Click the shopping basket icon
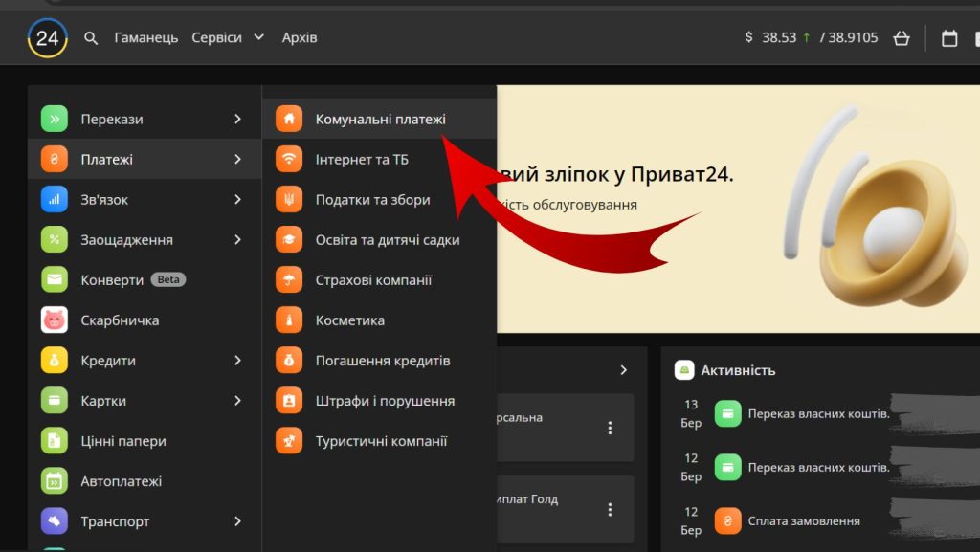 pos(901,38)
